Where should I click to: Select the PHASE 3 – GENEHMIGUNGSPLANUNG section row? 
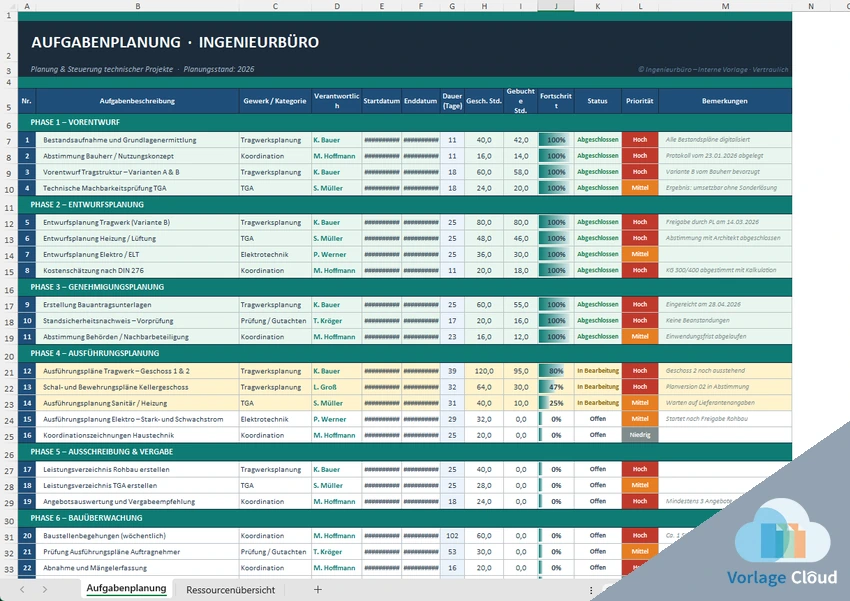(x=405, y=287)
